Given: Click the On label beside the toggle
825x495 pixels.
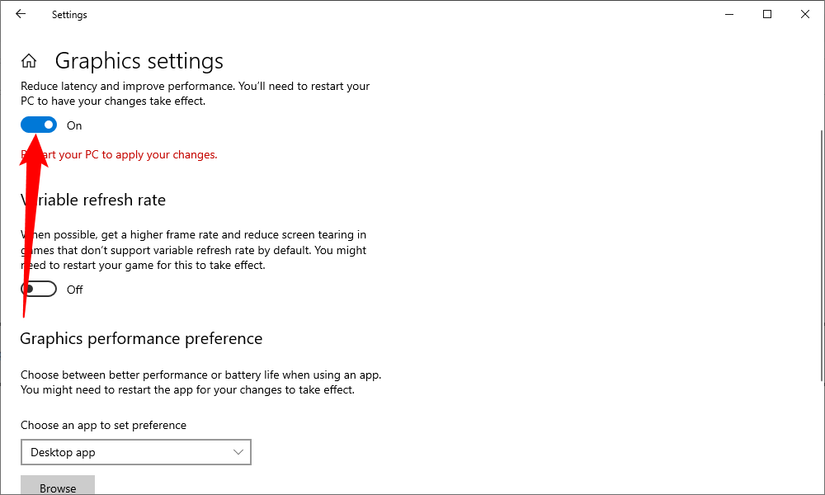Looking at the screenshot, I should [x=75, y=126].
